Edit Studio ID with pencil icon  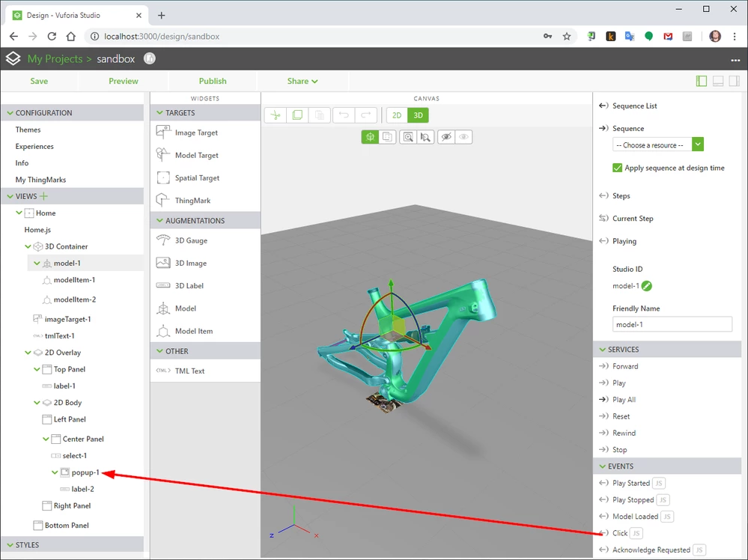pos(646,286)
